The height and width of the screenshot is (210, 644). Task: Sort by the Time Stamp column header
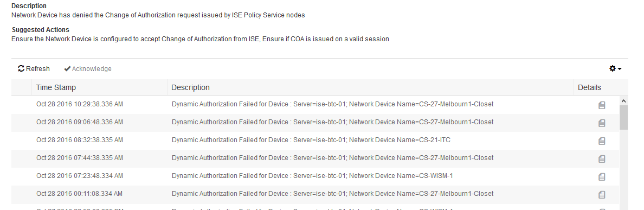[56, 87]
